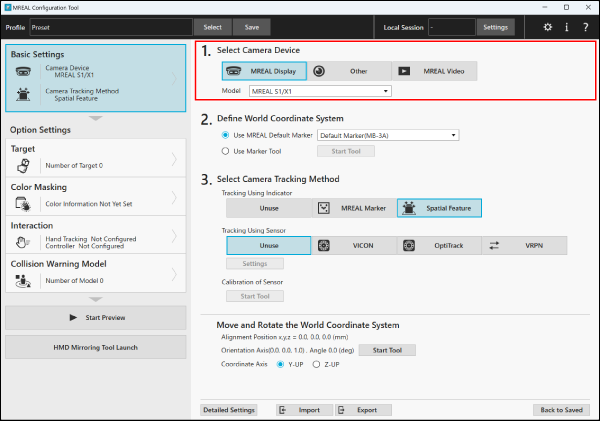Open the Collision Warning Model settings
Screen dimensions: 600x421
(x=96, y=273)
